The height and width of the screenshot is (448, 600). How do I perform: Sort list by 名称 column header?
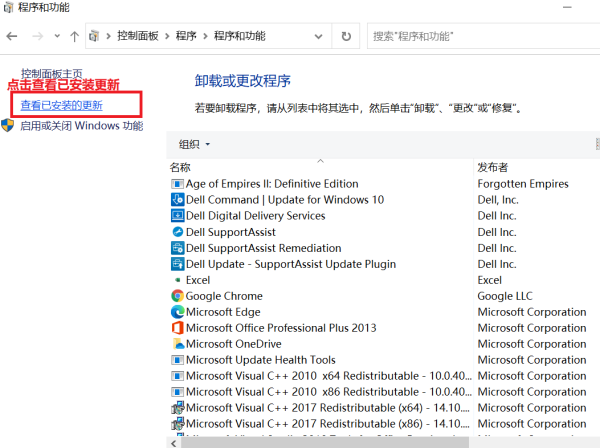tap(180, 168)
